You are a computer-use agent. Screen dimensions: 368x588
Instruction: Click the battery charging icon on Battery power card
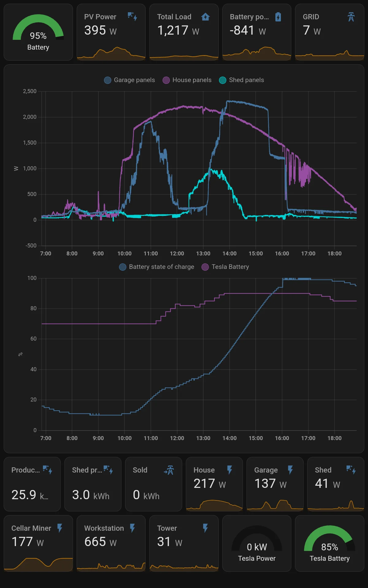point(278,17)
